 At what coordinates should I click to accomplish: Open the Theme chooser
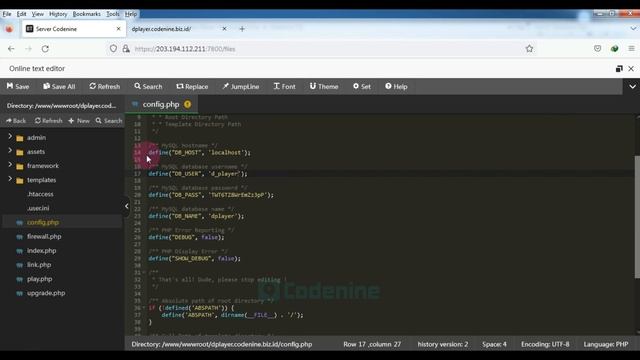click(x=324, y=87)
